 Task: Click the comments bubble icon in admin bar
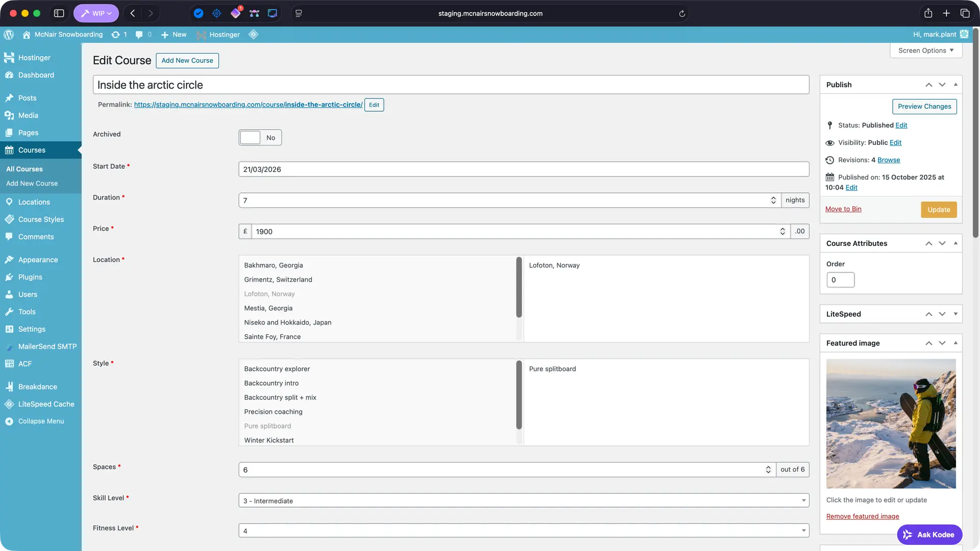click(x=139, y=35)
